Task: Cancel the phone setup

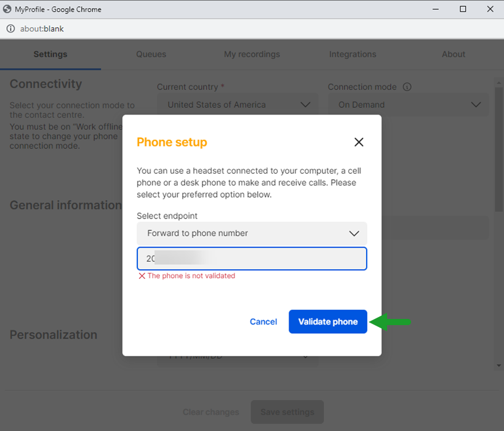Action: tap(263, 321)
